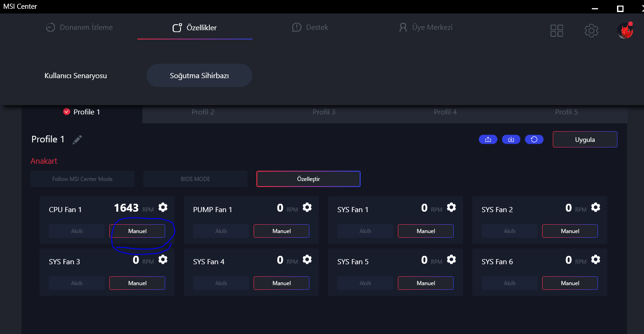This screenshot has height=334, width=644.
Task: Click the Profile 1 heading text
Action: [x=48, y=140]
